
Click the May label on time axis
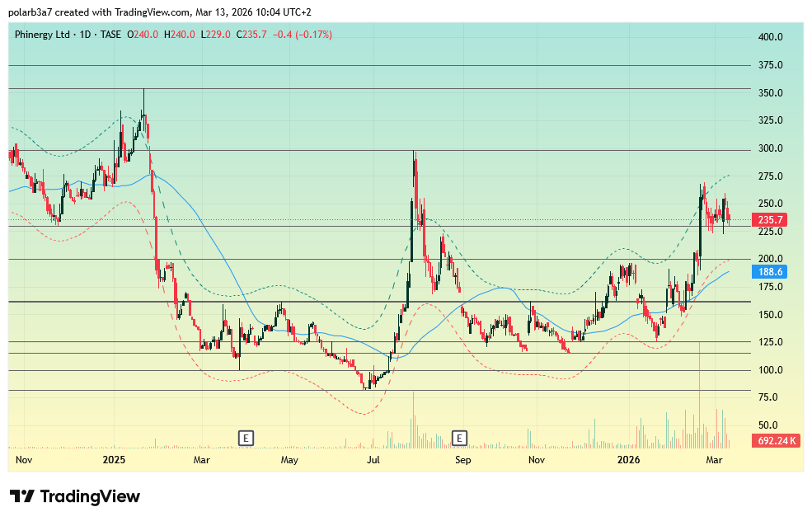[289, 460]
